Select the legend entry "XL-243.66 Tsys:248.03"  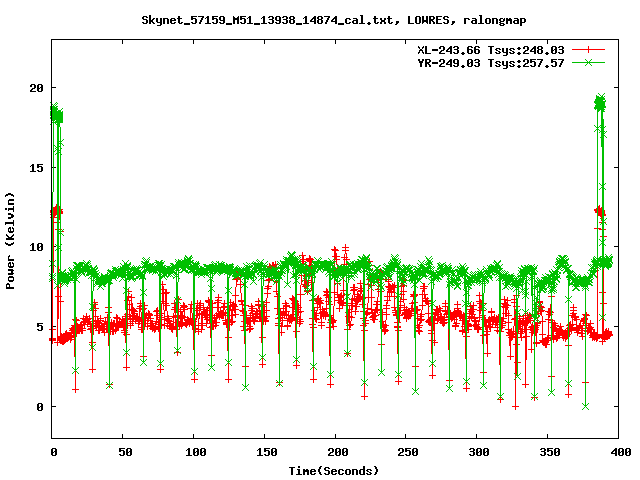pos(491,50)
